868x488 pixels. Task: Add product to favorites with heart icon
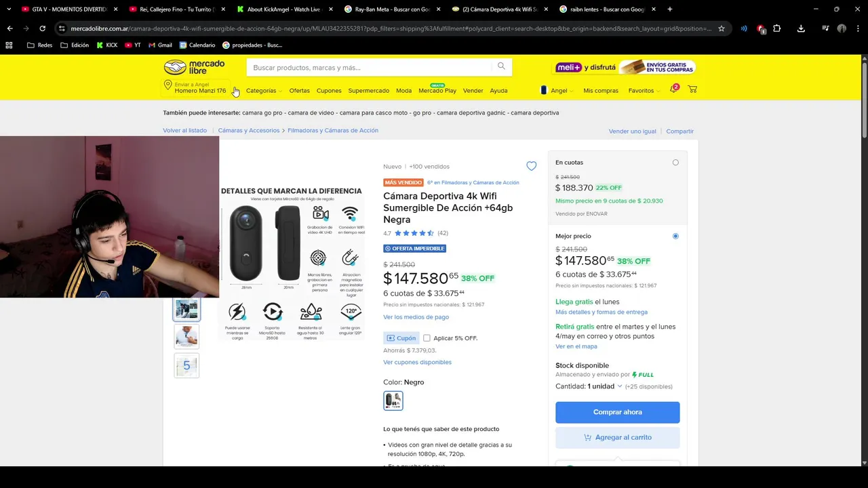tap(531, 166)
